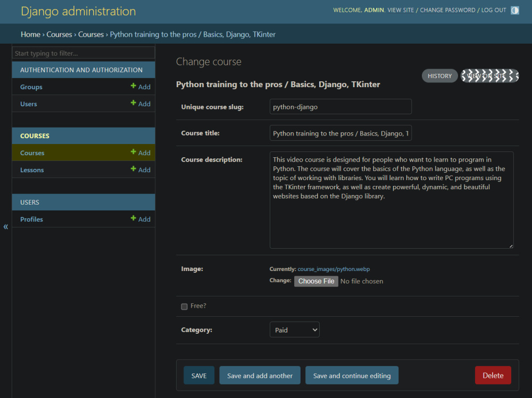Click Choose File for the image
This screenshot has height=398, width=532.
pos(316,281)
